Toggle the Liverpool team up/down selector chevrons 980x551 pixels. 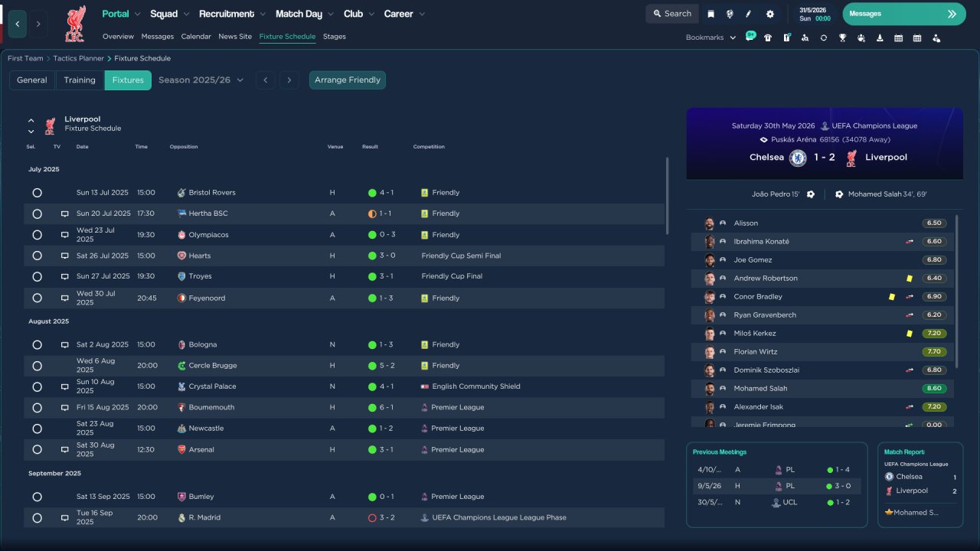[x=31, y=126]
